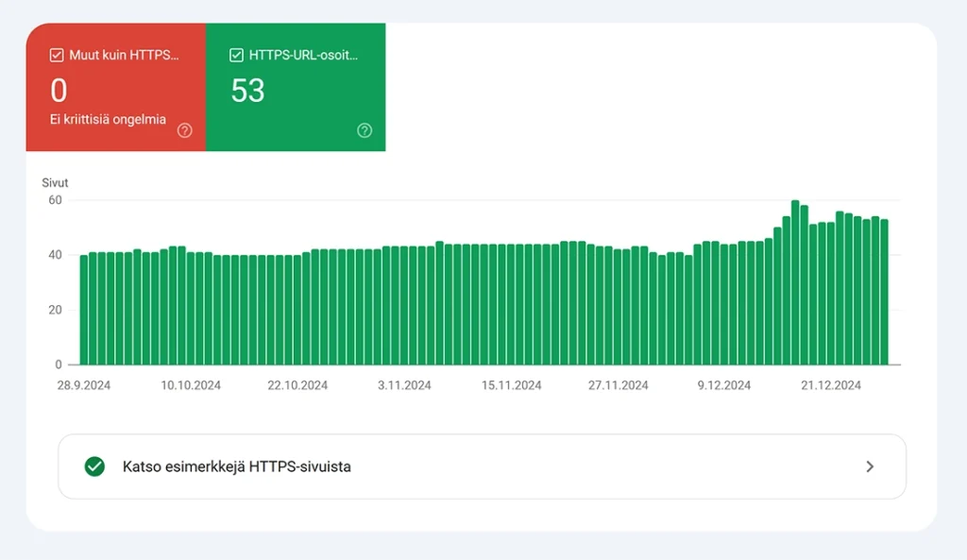Select the 27.11.2024 date label
This screenshot has width=967, height=560.
[x=618, y=385]
